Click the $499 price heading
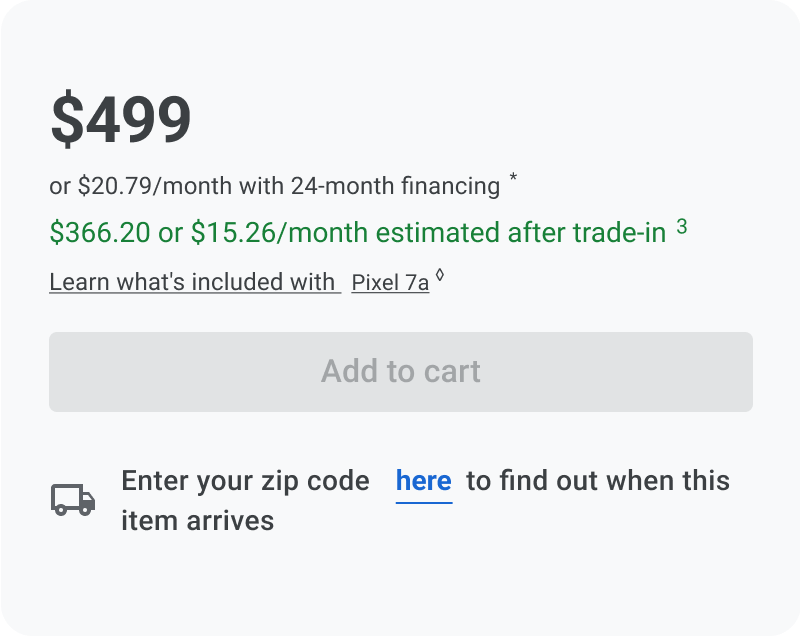 121,118
